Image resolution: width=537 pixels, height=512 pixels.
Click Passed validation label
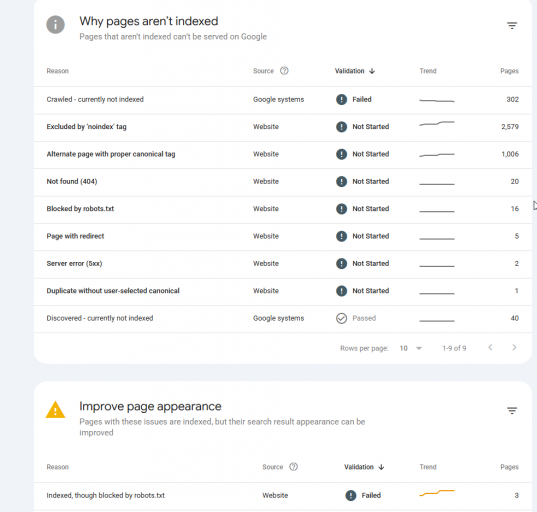point(364,318)
